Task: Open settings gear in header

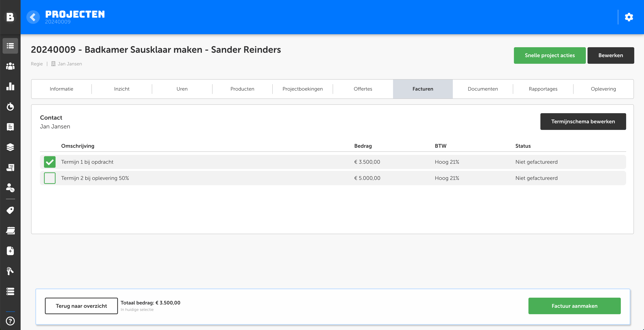Action: (629, 17)
